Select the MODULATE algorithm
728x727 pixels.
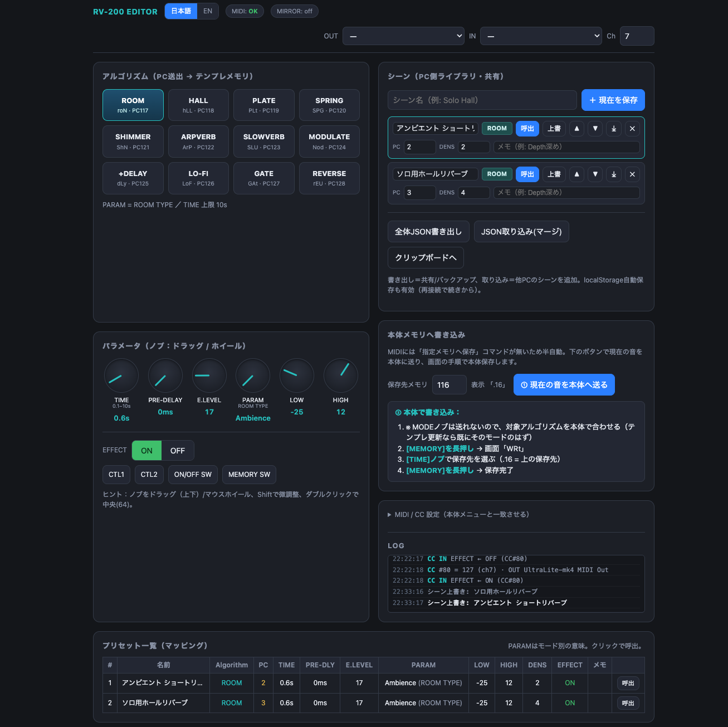[x=329, y=142]
